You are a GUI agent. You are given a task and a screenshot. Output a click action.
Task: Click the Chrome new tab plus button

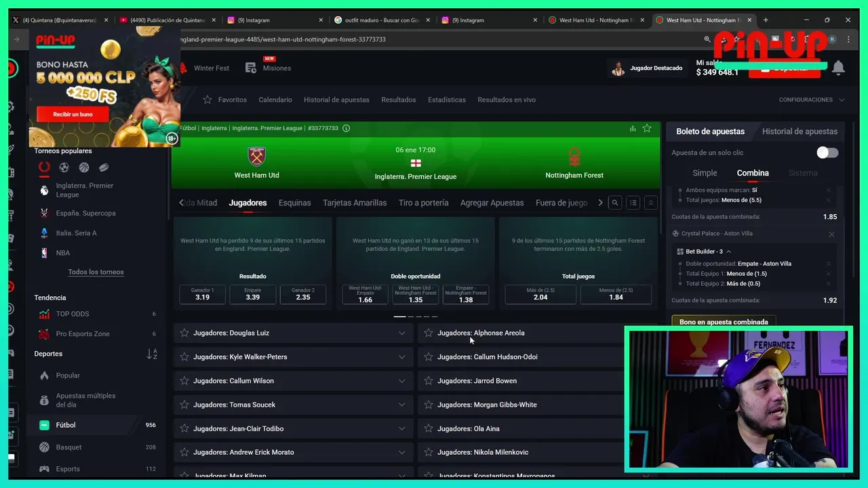(766, 20)
